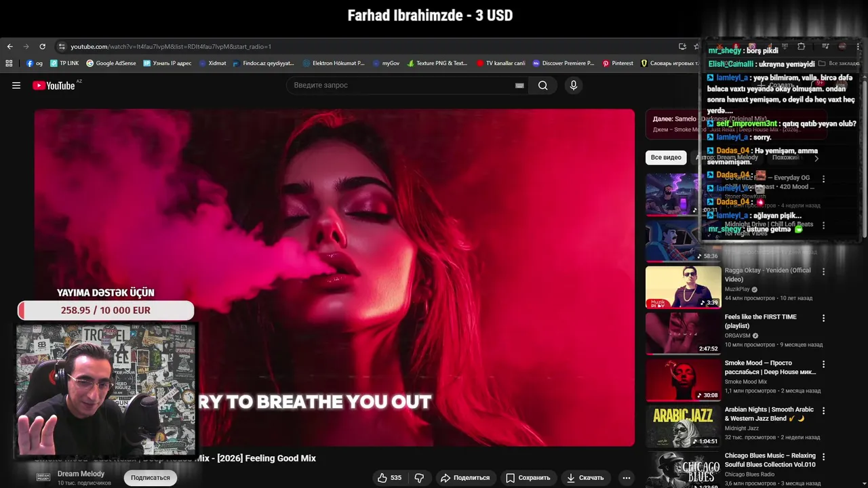Open the 'og' Facebook bookmark
This screenshot has width=868, height=488.
coord(35,63)
